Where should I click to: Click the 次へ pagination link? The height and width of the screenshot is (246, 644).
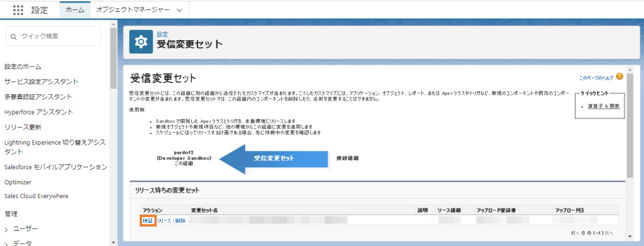point(609,233)
